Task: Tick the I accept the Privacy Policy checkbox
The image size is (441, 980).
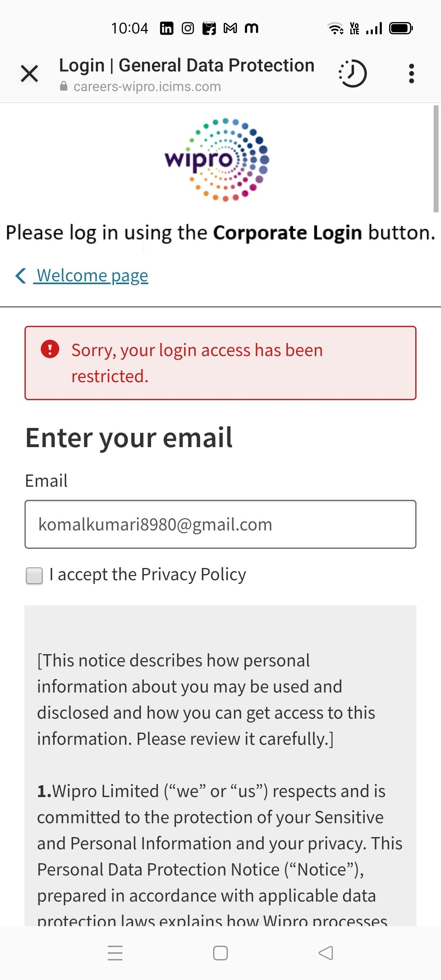Action: pos(34,576)
